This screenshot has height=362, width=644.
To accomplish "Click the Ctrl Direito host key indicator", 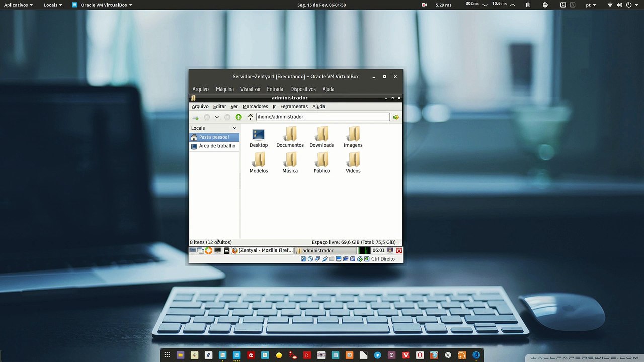I will (x=383, y=259).
